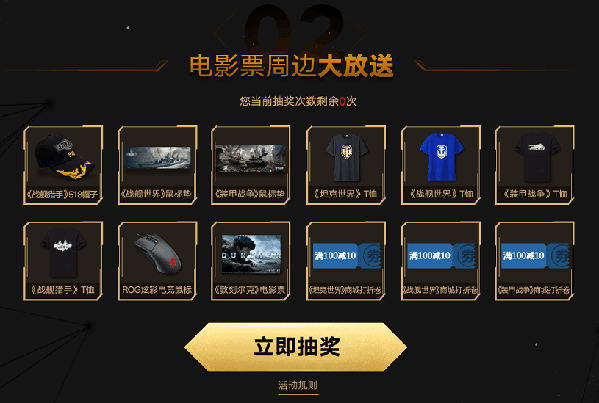Choose the 战舰猎手 black T-shirt prize

coord(63,261)
